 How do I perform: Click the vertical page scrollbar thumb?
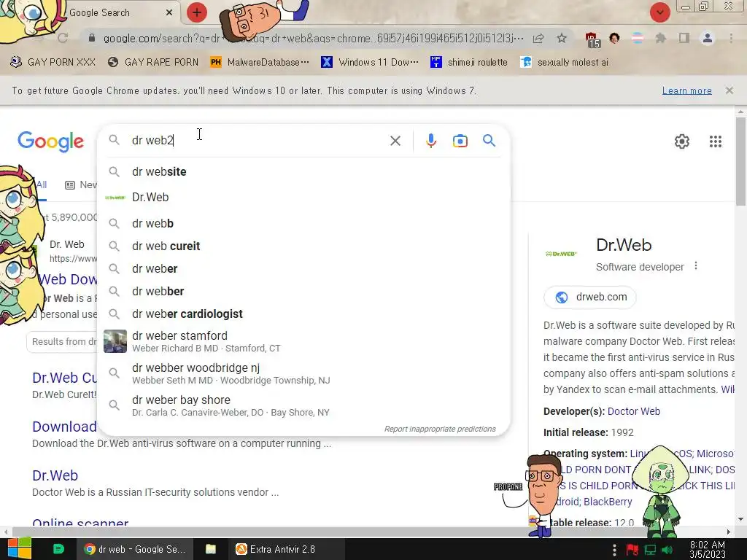pyautogui.click(x=740, y=161)
